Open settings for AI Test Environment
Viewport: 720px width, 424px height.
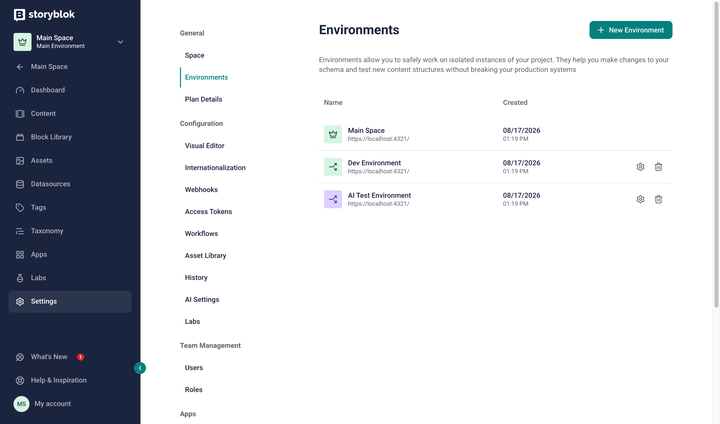click(640, 199)
